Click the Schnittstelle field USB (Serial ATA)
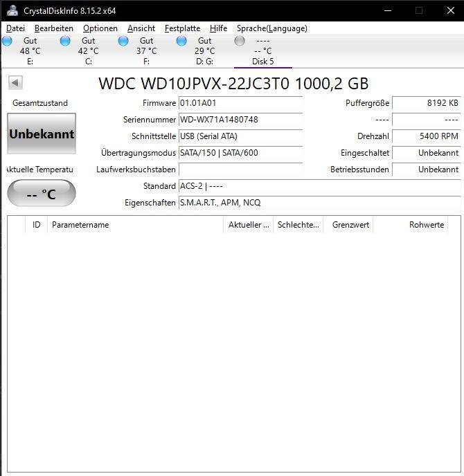464x476 pixels. point(241,136)
